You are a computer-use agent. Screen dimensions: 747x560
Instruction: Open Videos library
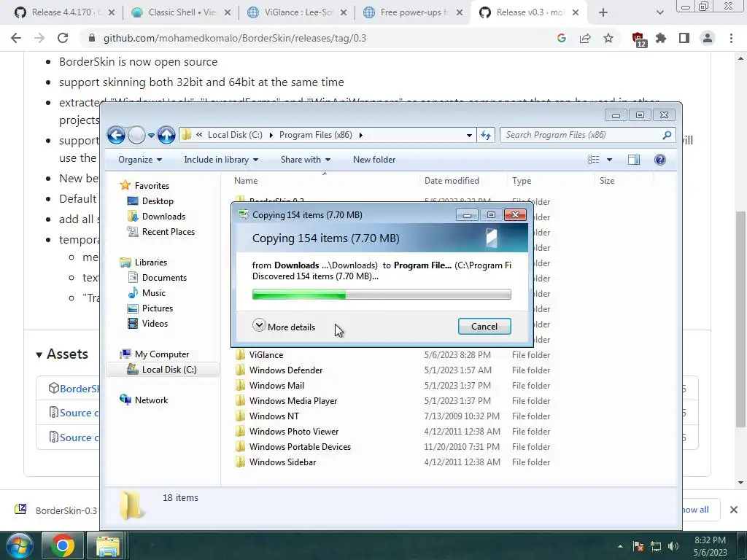[x=147, y=324]
